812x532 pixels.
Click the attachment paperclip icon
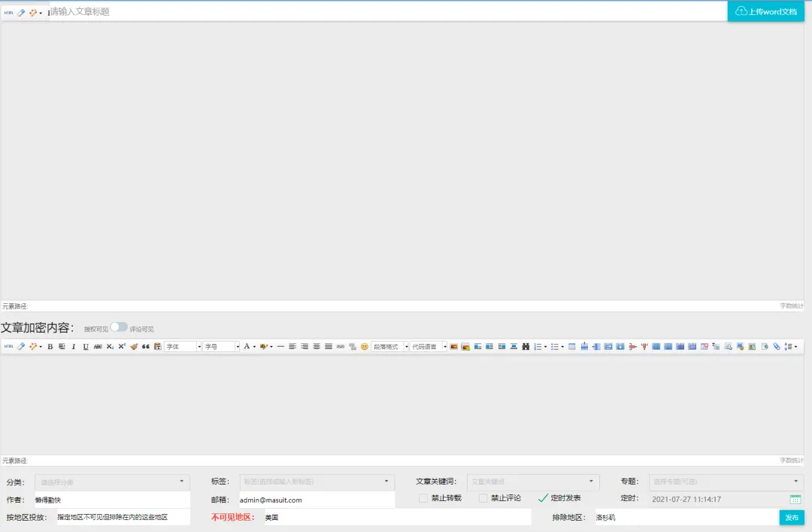coord(776,346)
